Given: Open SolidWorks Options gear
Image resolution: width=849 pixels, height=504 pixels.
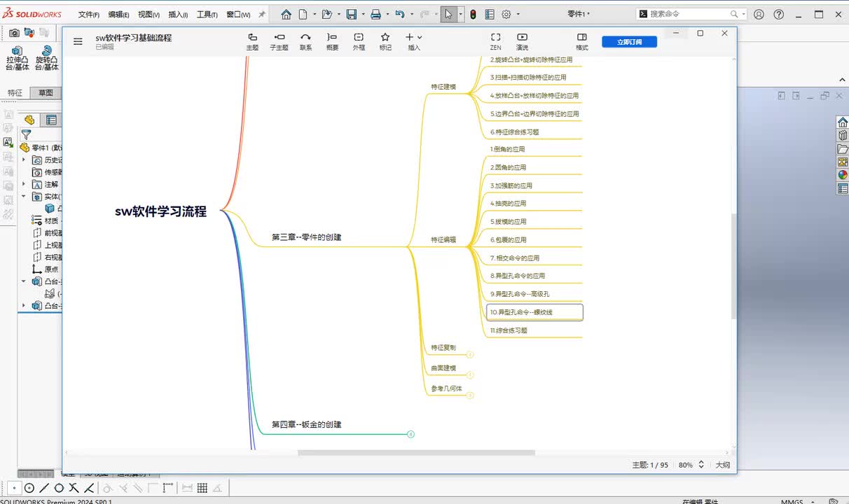Looking at the screenshot, I should pyautogui.click(x=506, y=14).
